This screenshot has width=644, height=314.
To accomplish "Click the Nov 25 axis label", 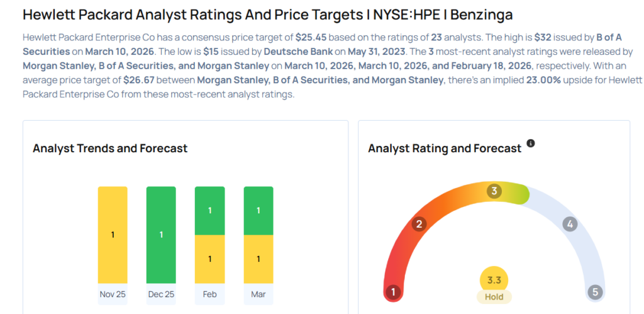I will [x=113, y=294].
